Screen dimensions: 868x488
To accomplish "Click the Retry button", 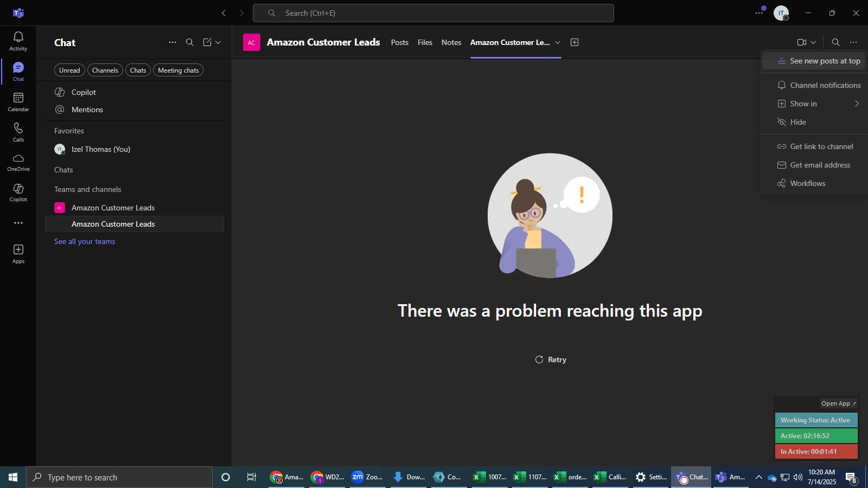I will [x=551, y=359].
